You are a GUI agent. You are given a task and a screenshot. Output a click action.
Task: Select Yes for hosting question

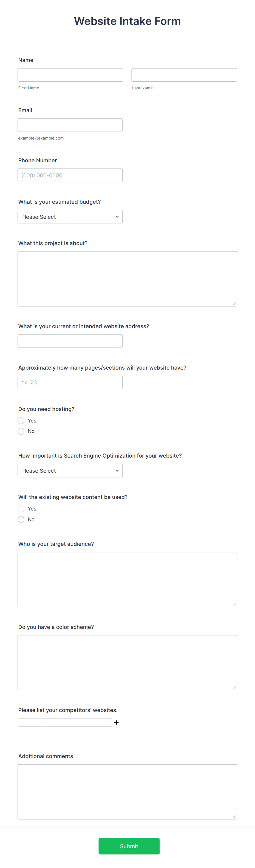coord(21,421)
